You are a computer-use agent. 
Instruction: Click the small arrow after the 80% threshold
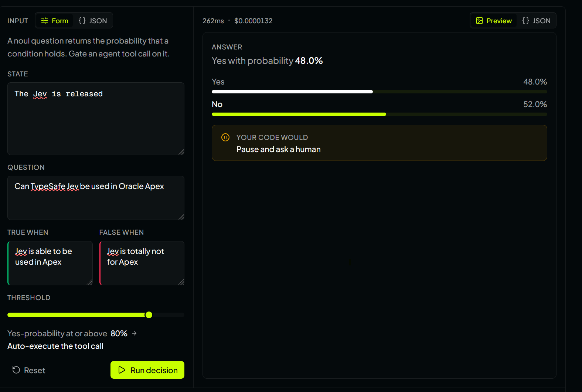coord(135,333)
